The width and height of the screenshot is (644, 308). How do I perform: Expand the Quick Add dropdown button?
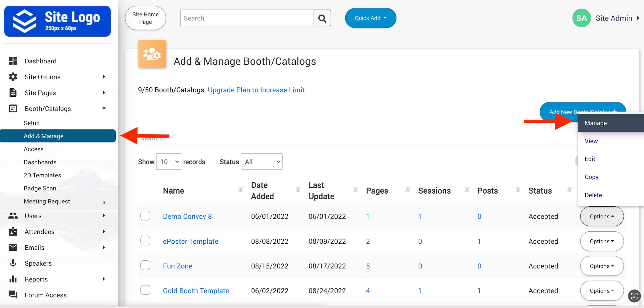point(370,18)
